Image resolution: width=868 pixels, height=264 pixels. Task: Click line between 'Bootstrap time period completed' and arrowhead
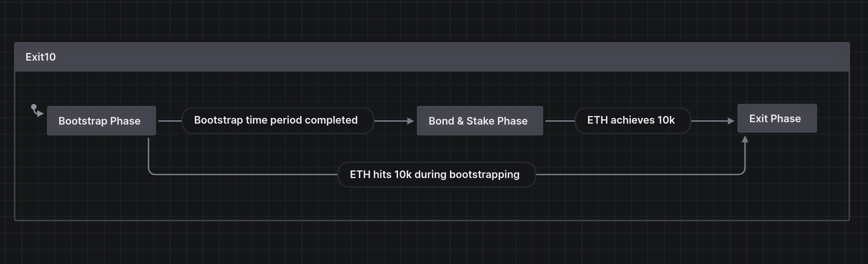(x=390, y=121)
